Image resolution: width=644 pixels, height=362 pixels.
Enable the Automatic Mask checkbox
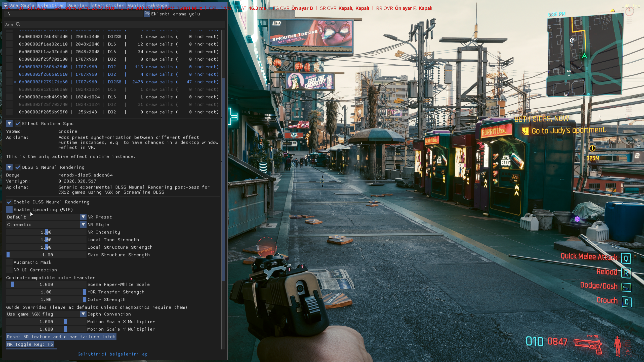coord(9,262)
